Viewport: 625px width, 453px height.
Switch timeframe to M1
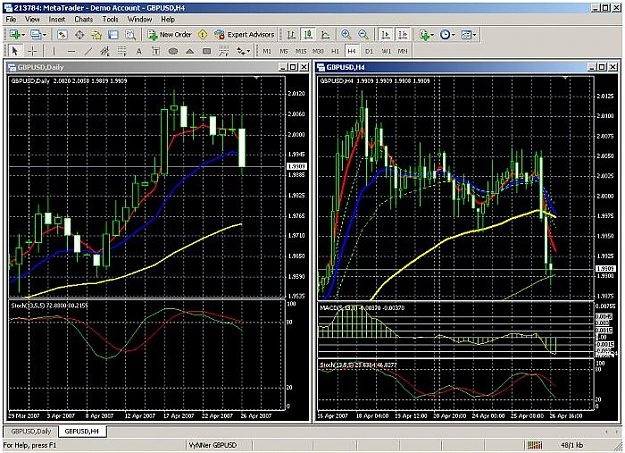click(267, 51)
